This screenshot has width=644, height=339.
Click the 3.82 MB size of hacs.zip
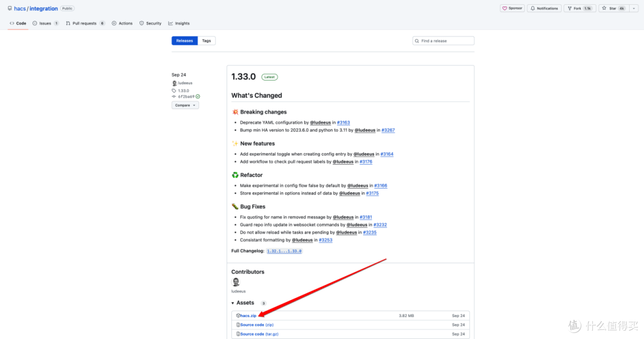pos(406,316)
